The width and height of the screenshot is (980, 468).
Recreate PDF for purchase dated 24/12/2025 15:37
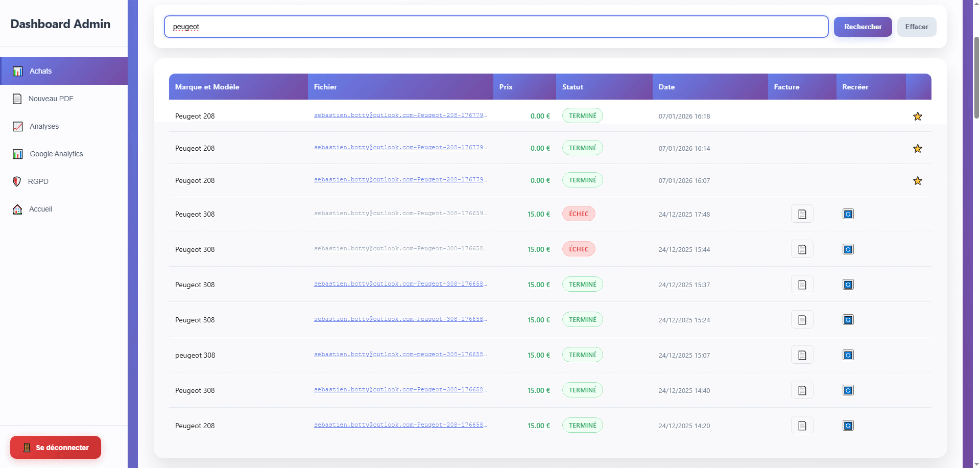[x=848, y=285]
